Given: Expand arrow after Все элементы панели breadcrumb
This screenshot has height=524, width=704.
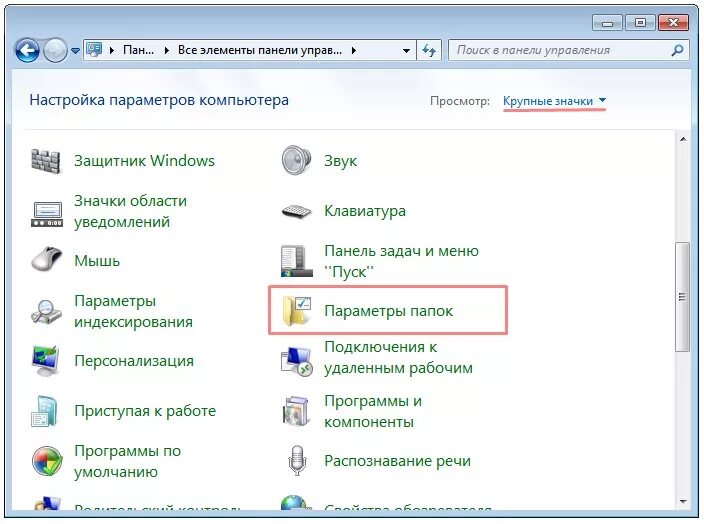Looking at the screenshot, I should click(x=354, y=50).
